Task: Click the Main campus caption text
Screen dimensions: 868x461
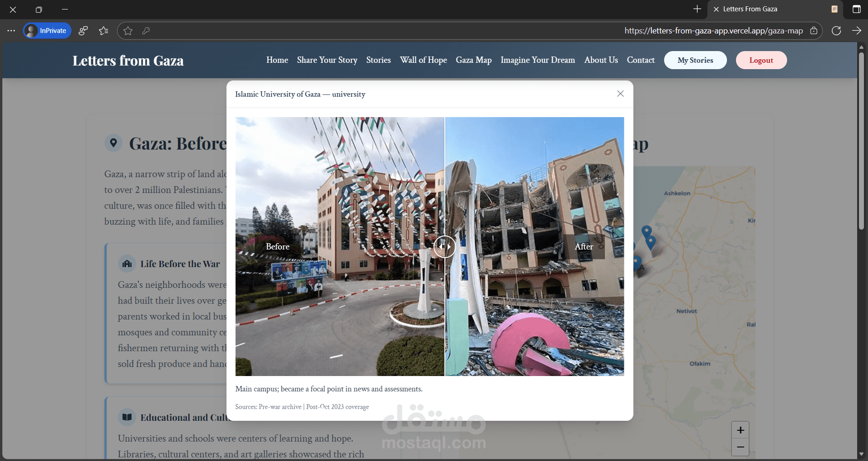Action: click(x=329, y=389)
